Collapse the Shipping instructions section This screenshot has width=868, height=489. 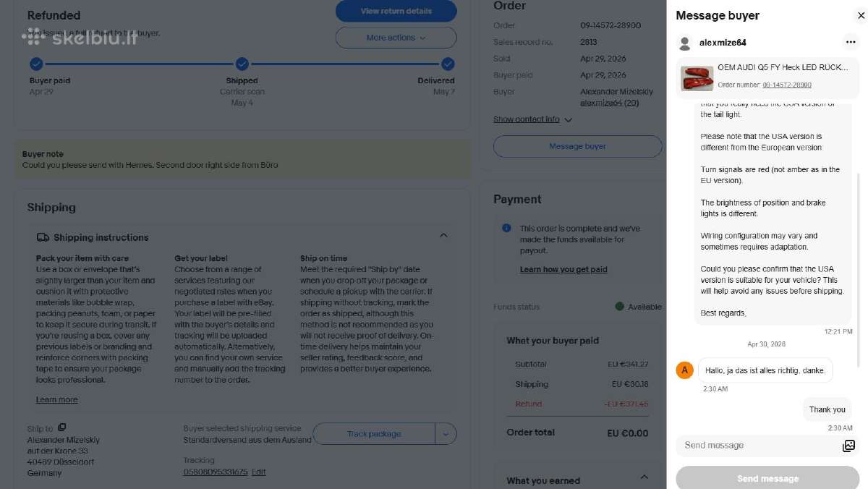coord(443,235)
